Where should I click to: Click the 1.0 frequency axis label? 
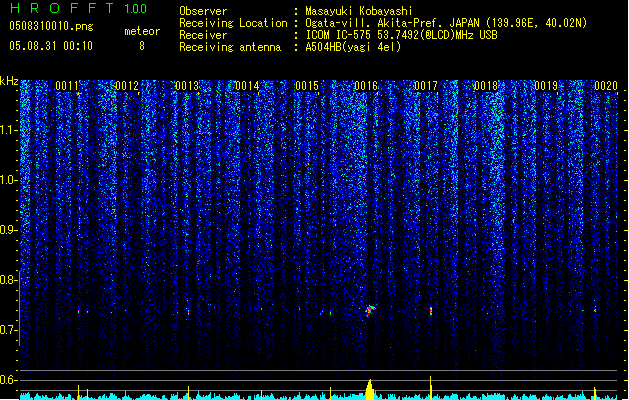[8, 180]
